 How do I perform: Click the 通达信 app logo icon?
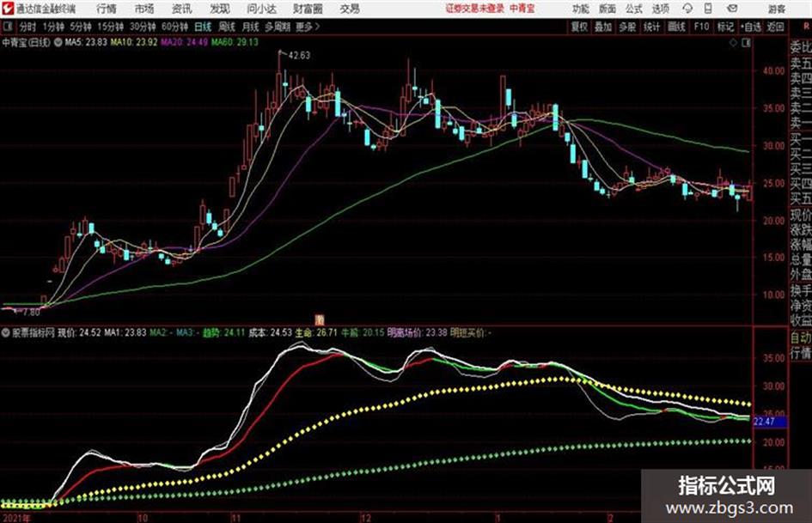tap(7, 9)
